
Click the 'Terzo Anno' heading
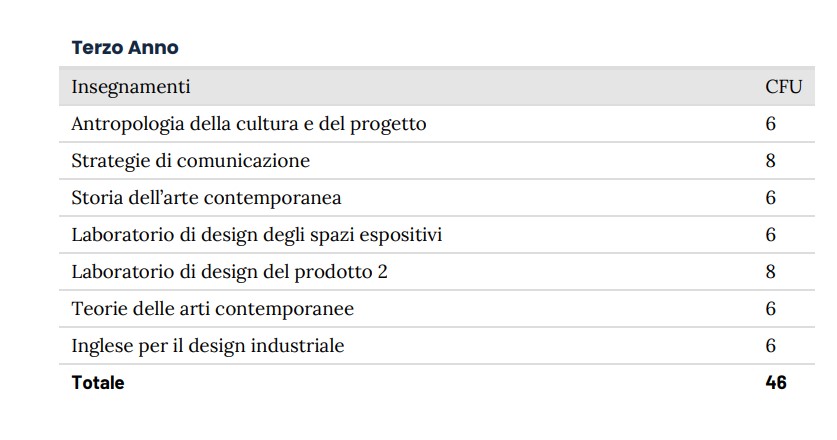[125, 47]
